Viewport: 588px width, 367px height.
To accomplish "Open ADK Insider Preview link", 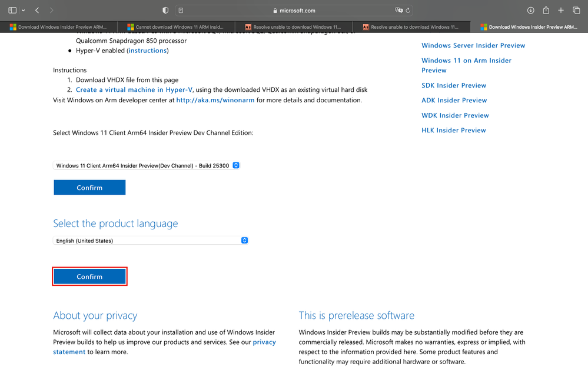I will click(454, 100).
